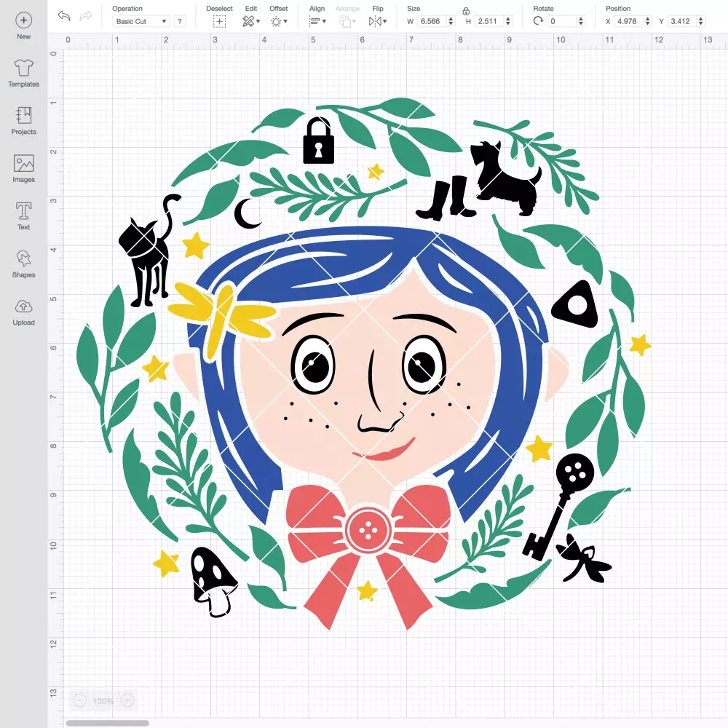The height and width of the screenshot is (728, 728).
Task: Click the Align icon
Action: coord(314,21)
